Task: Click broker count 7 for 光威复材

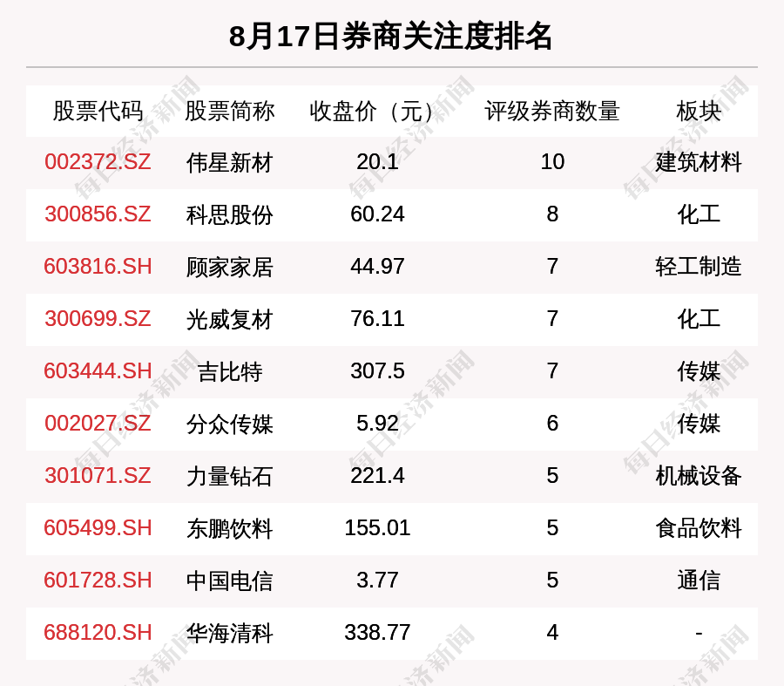Action: pyautogui.click(x=552, y=319)
